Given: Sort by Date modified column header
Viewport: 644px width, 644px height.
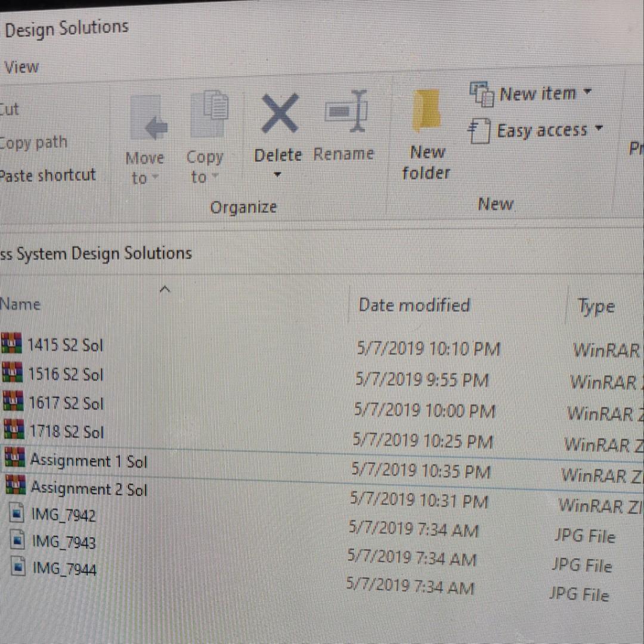Looking at the screenshot, I should coord(414,305).
